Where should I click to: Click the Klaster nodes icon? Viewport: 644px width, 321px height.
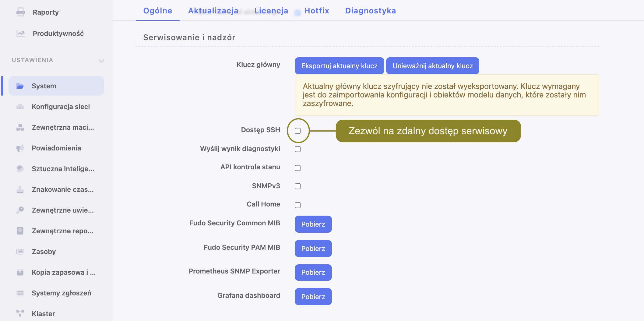(20, 313)
